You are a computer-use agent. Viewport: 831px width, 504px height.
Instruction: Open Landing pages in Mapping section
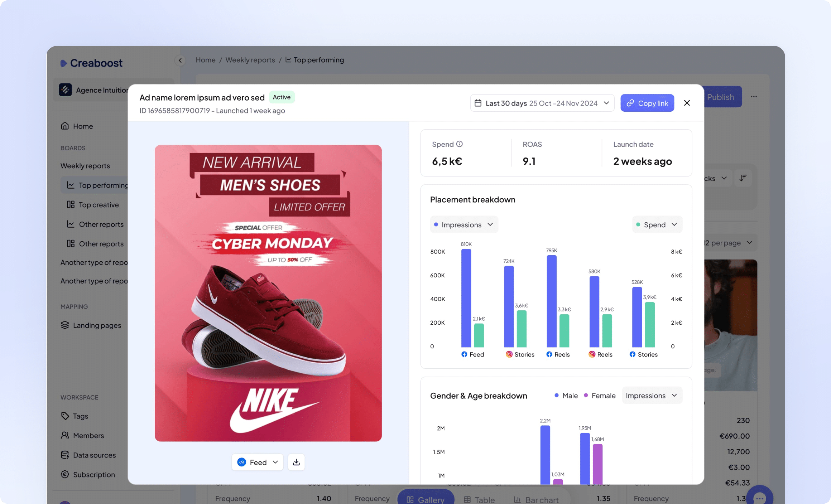pyautogui.click(x=92, y=325)
